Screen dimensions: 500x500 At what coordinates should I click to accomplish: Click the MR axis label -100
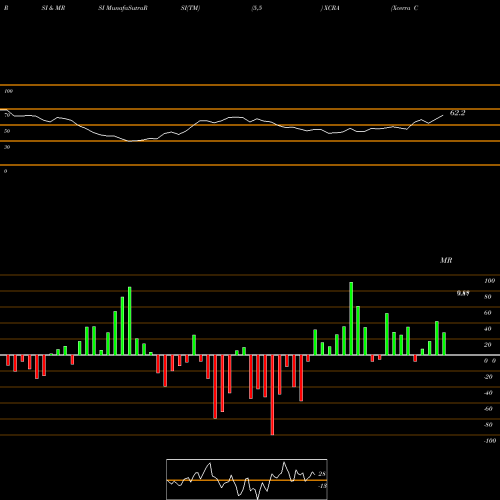tap(490, 441)
